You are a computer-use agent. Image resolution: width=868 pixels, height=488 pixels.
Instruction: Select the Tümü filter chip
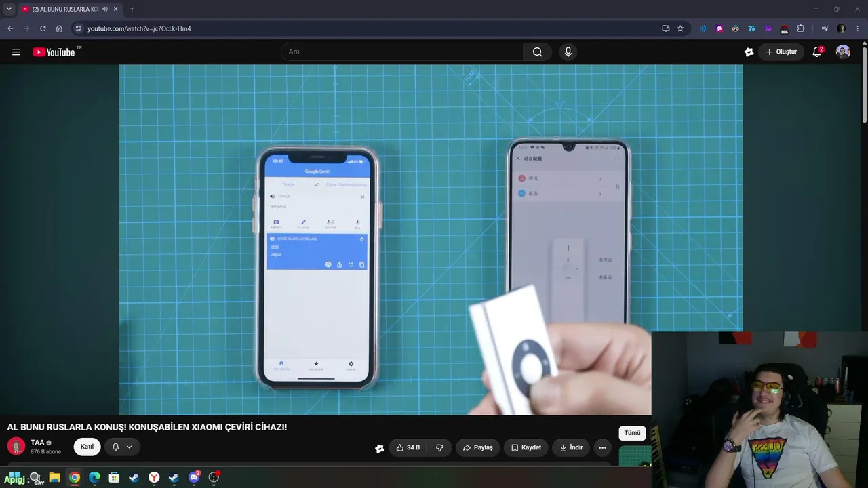(x=632, y=433)
